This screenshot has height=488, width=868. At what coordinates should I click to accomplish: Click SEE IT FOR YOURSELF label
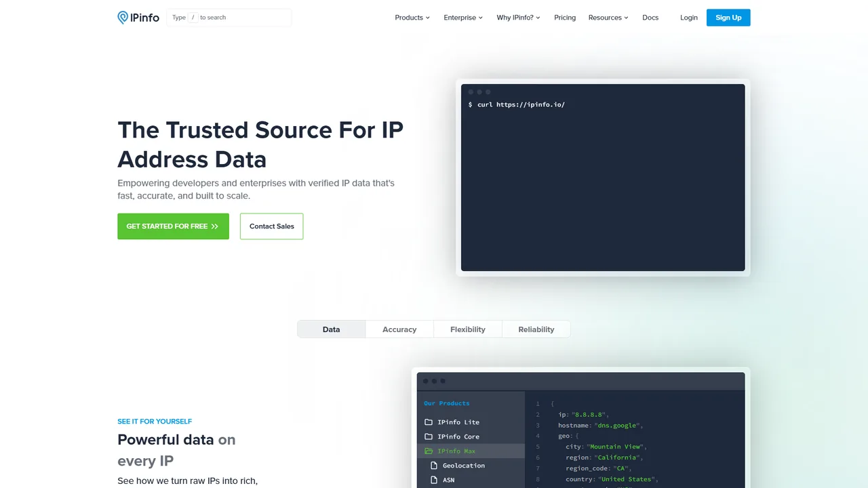click(x=155, y=422)
